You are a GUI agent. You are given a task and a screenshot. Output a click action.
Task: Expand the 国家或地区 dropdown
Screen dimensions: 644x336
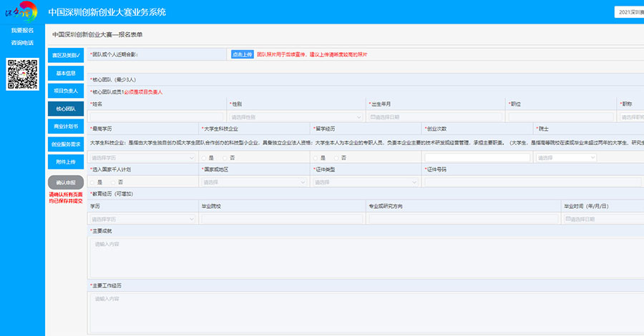coord(254,182)
